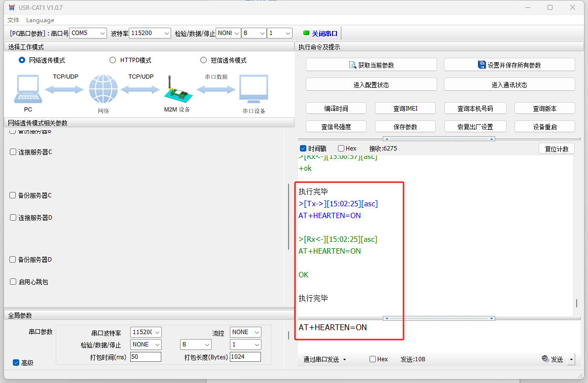Click the network globe icon
This screenshot has height=383, width=588.
[x=103, y=89]
